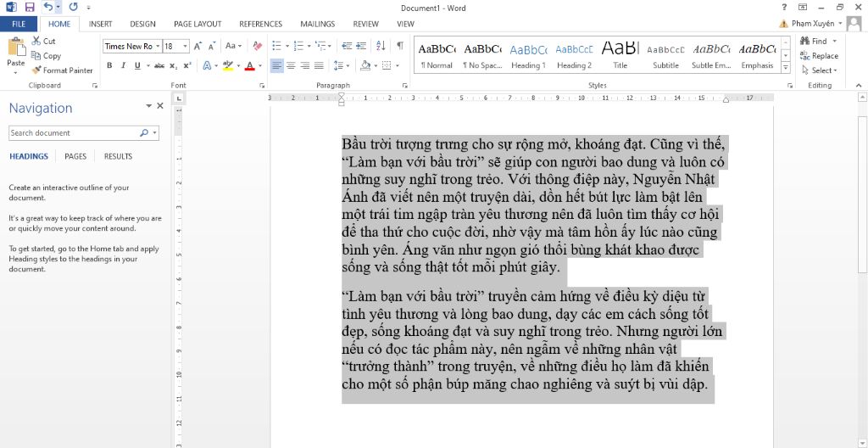
Task: Open Navigation pane options arrow
Action: pyautogui.click(x=148, y=105)
